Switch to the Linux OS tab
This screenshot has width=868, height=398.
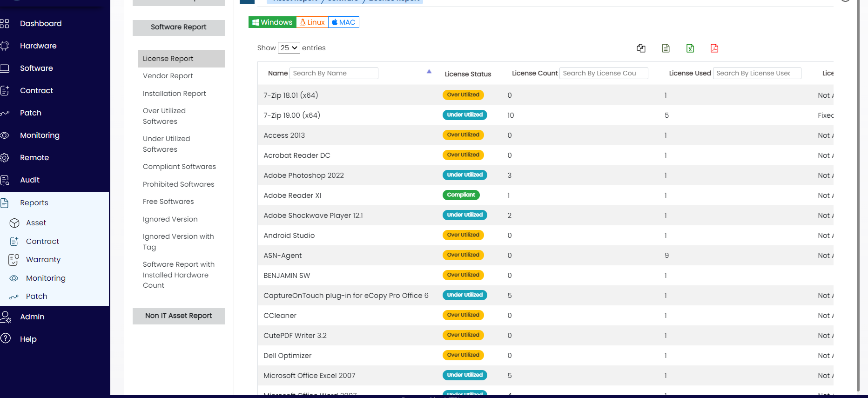pos(312,22)
